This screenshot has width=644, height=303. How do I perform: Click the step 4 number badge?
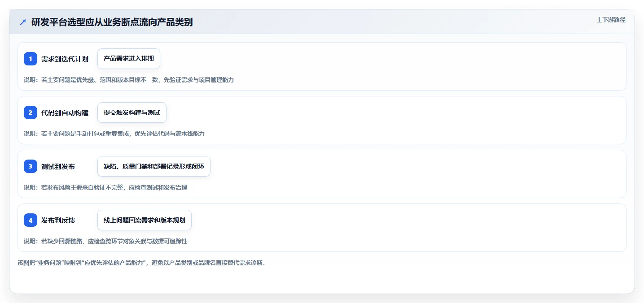(x=31, y=220)
